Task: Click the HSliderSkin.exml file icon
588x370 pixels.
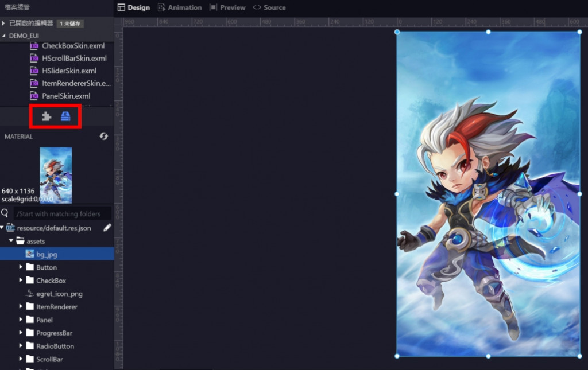Action: pos(34,71)
